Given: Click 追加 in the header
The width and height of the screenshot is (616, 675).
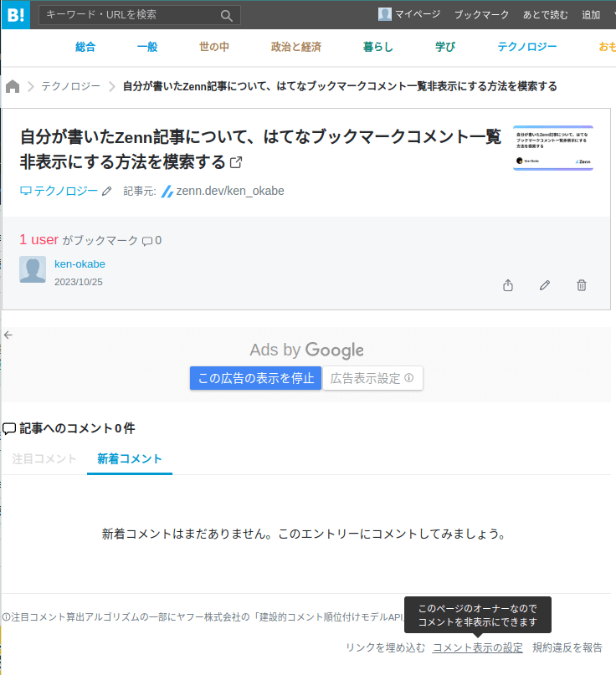Looking at the screenshot, I should pyautogui.click(x=591, y=14).
